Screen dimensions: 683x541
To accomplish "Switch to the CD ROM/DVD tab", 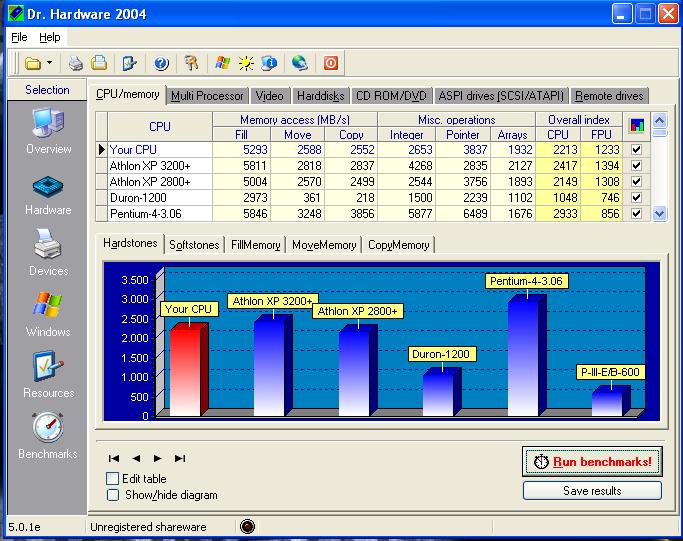I will tap(391, 96).
